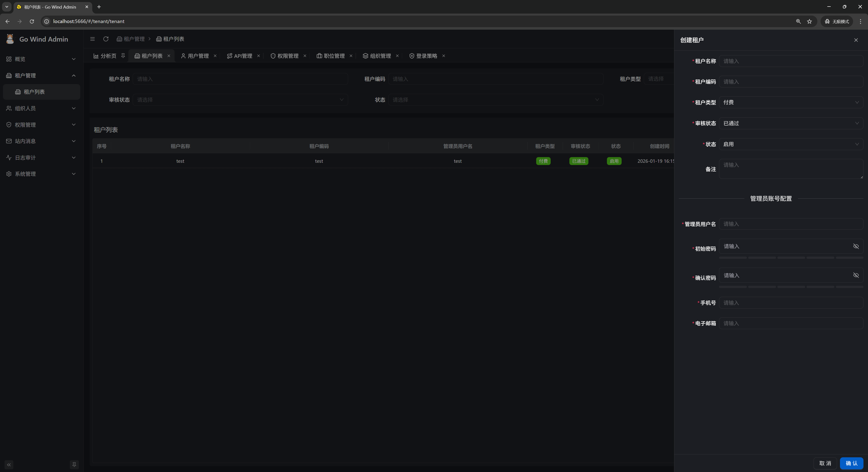Viewport: 868px width, 472px height.
Task: Close the 用户管理 tab
Action: click(215, 56)
